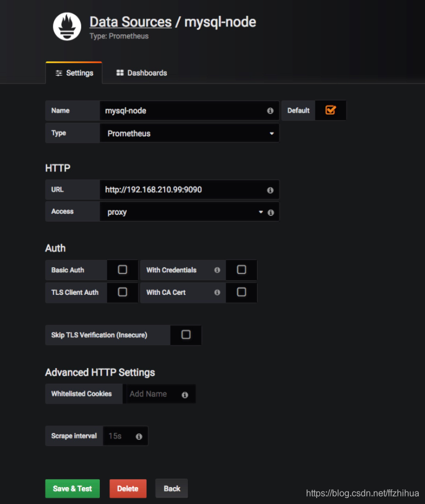
Task: Click the 'Whitelisted Cookies' label
Action: pyautogui.click(x=82, y=394)
